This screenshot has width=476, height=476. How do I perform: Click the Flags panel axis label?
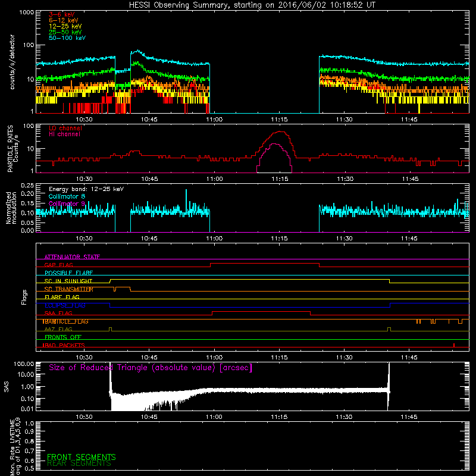(24, 297)
